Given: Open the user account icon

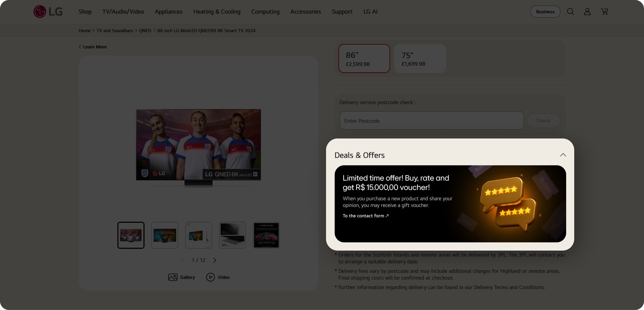Looking at the screenshot, I should pos(587,11).
